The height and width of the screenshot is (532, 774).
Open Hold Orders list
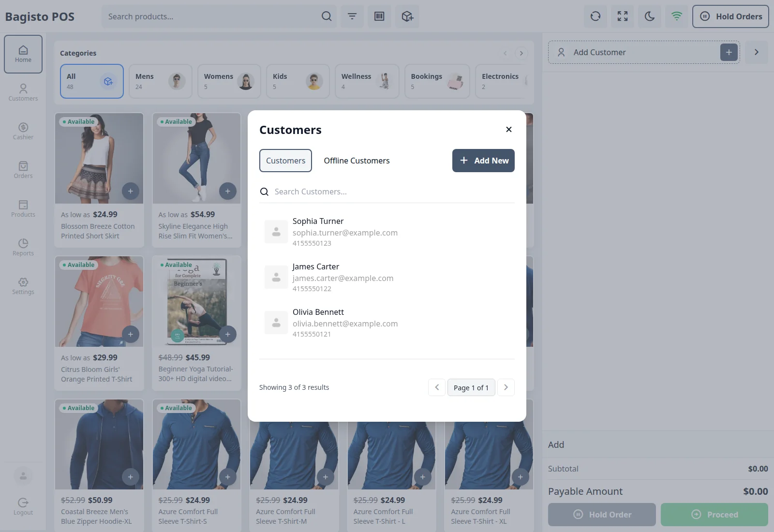coord(730,16)
